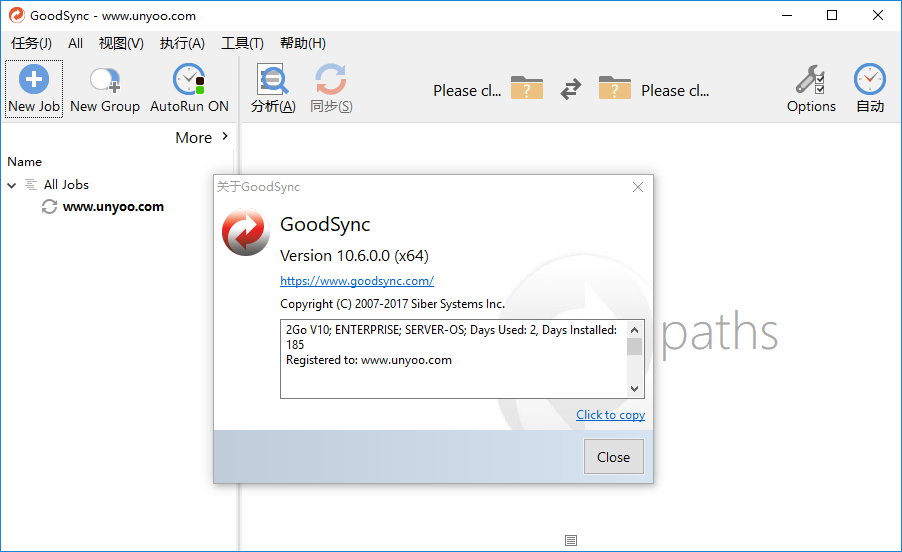This screenshot has width=902, height=552.
Task: Browse the right folder with question mark
Action: [x=614, y=88]
